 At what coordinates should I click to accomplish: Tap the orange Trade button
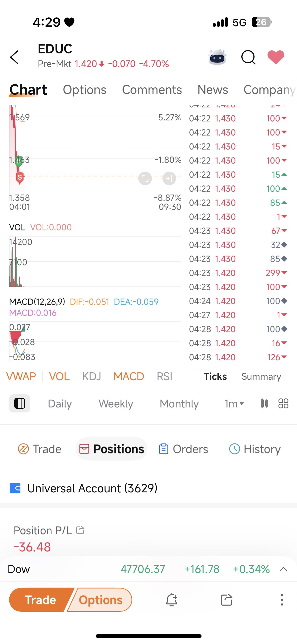tap(40, 600)
